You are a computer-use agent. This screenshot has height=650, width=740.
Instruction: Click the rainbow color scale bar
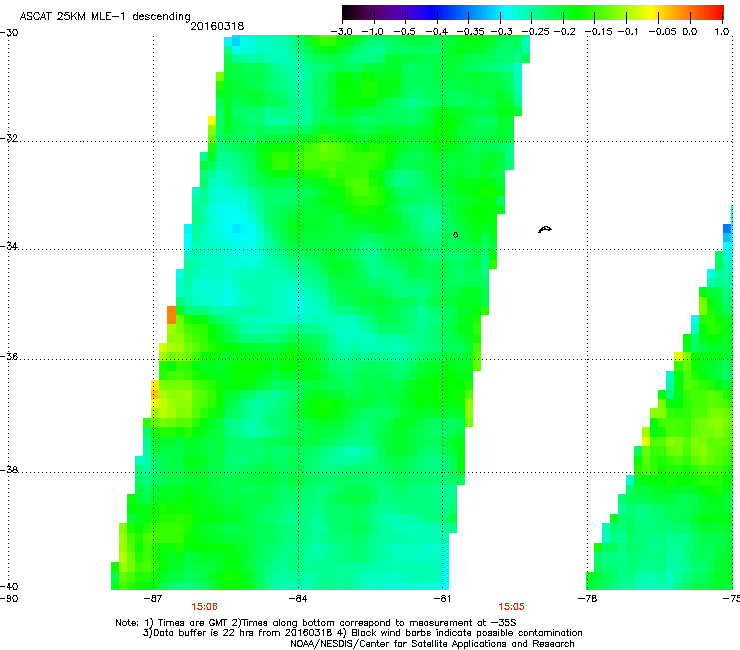533,12
